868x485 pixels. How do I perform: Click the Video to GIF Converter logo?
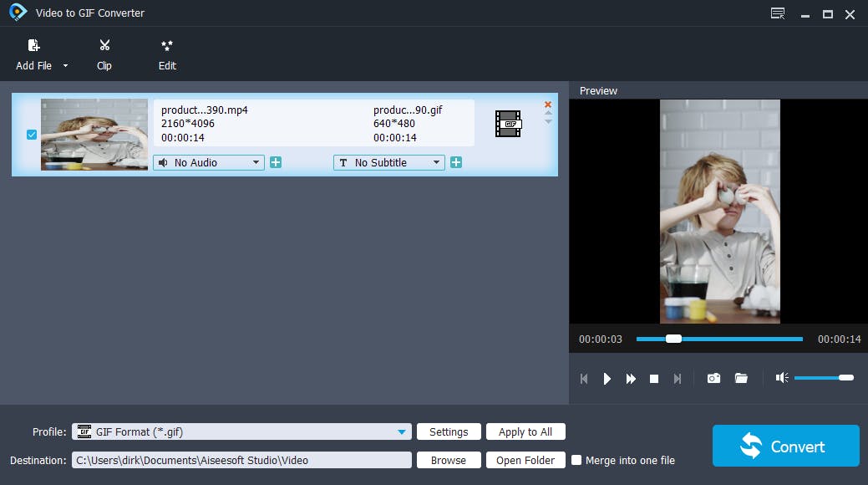(x=18, y=13)
